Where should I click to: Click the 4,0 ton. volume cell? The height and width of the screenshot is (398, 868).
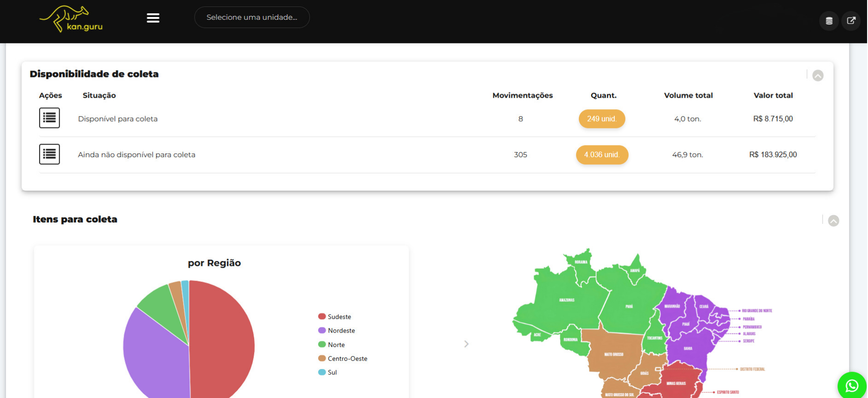pos(688,119)
